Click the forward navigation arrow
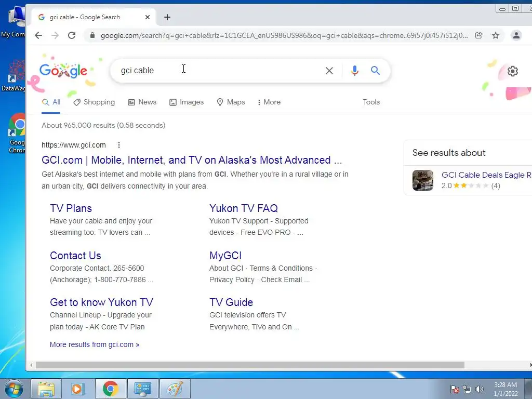The image size is (532, 399). click(x=55, y=35)
